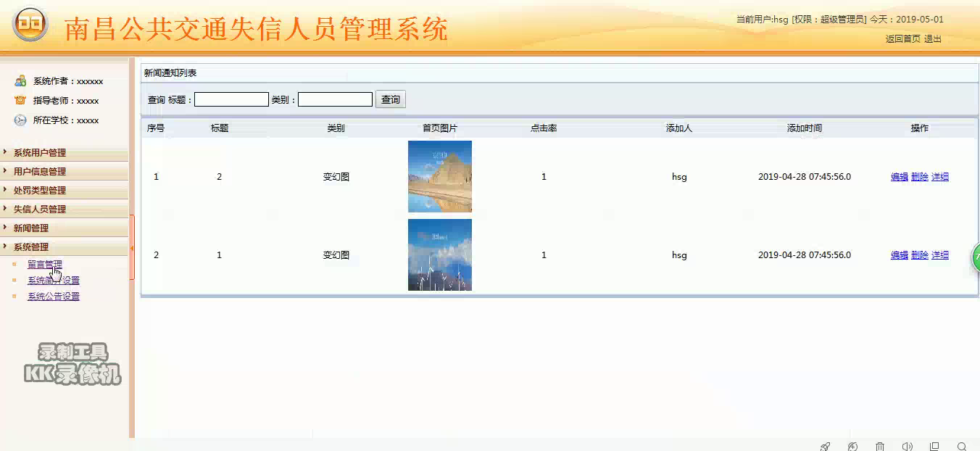Expand the 系统用户管理 menu

pos(64,152)
